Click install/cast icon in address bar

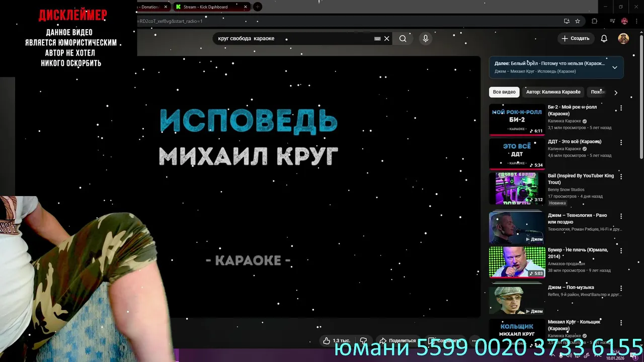567,21
